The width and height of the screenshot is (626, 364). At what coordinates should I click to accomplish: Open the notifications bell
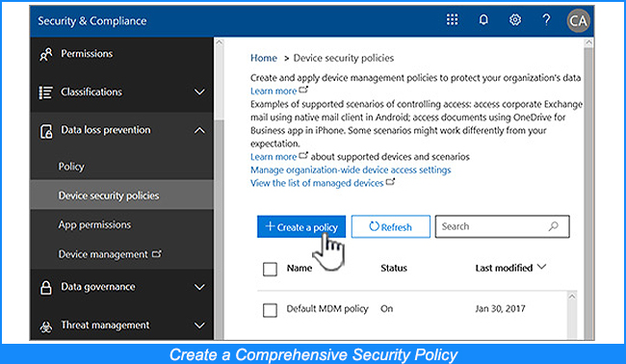pyautogui.click(x=483, y=19)
